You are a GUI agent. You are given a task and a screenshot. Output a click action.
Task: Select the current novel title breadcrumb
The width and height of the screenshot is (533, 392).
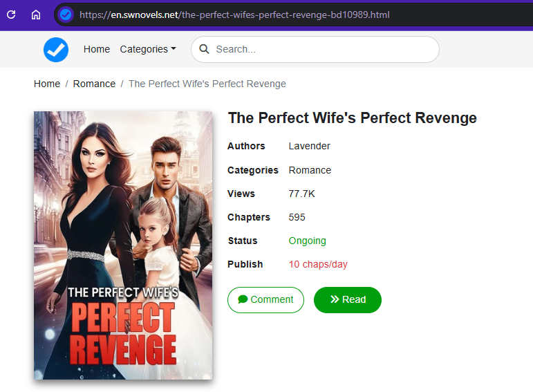tap(207, 84)
